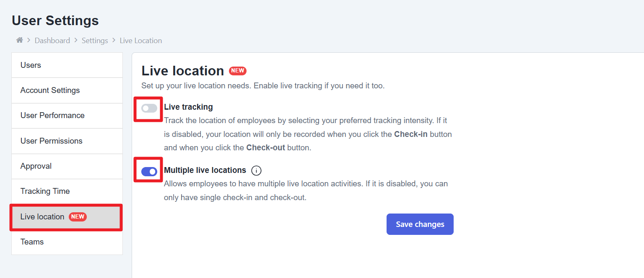Enable the Live tracking toggle
This screenshot has height=278, width=644.
[x=149, y=108]
